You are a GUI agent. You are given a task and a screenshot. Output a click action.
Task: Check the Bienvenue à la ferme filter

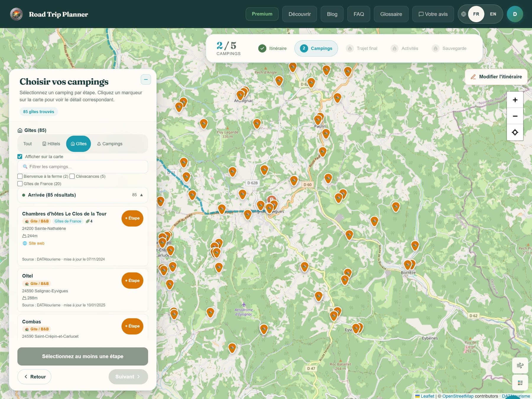20,176
